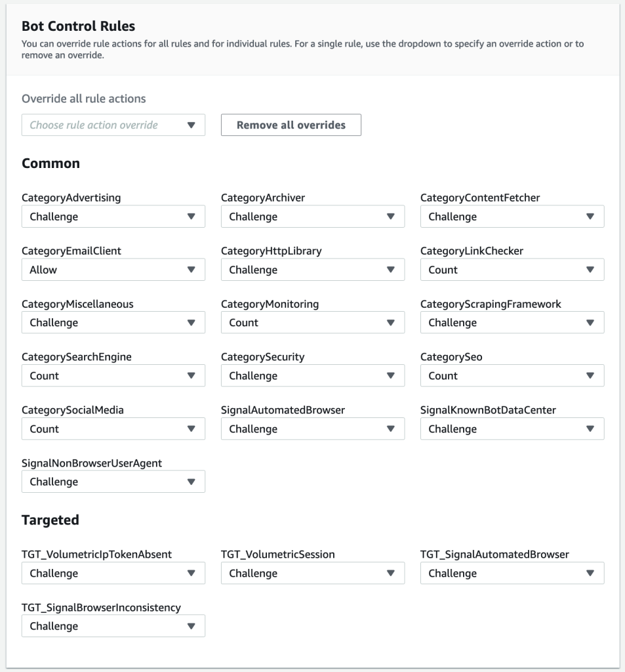The image size is (625, 672).
Task: Open the CategoryContentFetcher dropdown
Action: pyautogui.click(x=513, y=217)
